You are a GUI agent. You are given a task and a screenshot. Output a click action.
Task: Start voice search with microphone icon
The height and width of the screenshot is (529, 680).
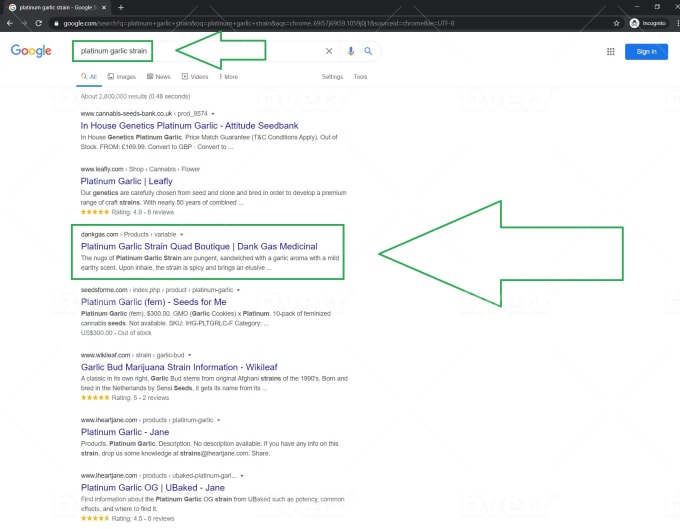pos(351,51)
